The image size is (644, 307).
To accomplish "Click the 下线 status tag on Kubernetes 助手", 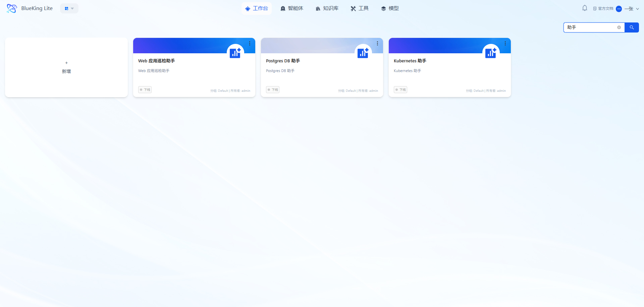I will pyautogui.click(x=400, y=90).
